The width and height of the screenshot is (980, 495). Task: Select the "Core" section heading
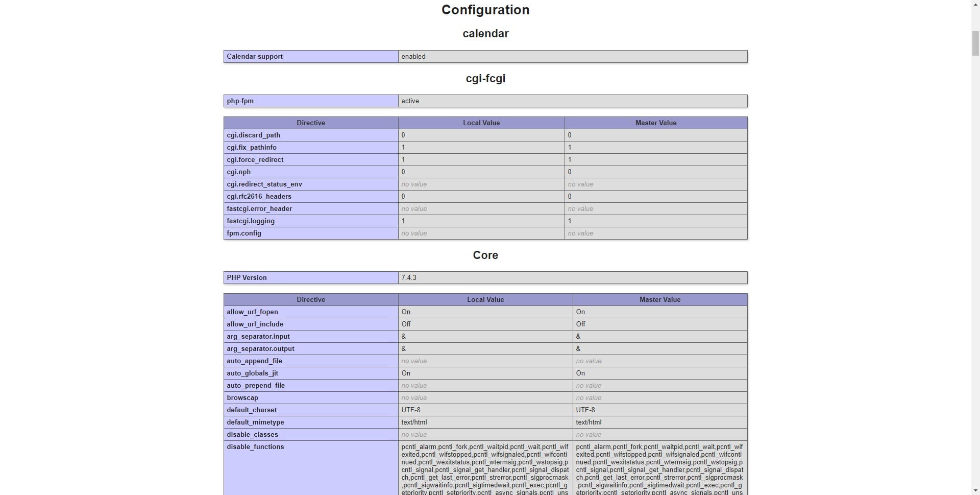point(485,255)
